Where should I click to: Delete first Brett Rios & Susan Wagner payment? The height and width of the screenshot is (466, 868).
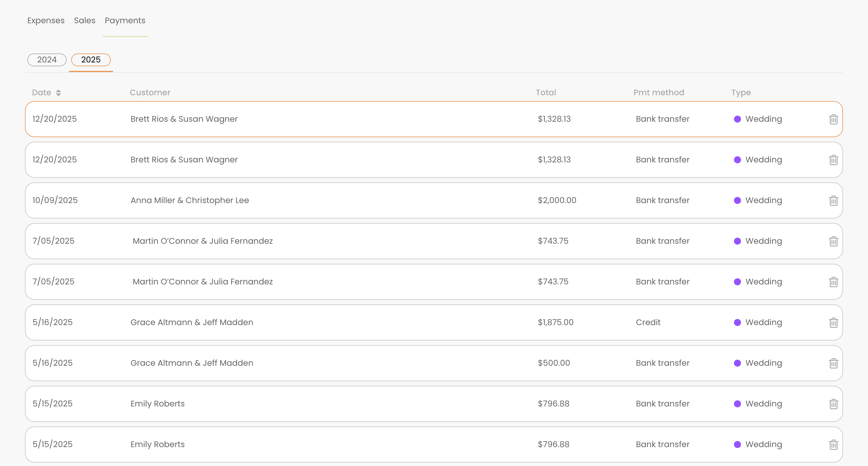coord(833,119)
